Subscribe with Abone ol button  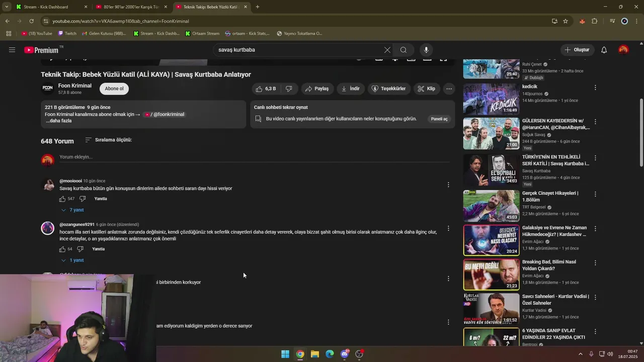click(114, 88)
